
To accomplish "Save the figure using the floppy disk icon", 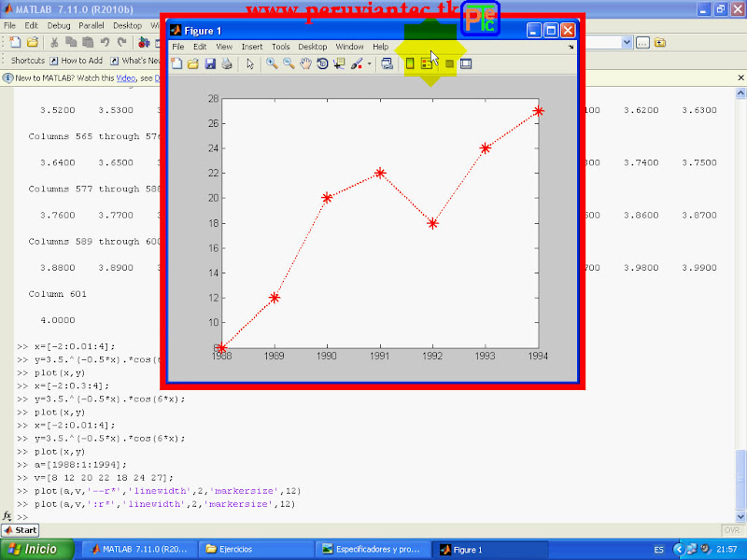I will (x=210, y=63).
